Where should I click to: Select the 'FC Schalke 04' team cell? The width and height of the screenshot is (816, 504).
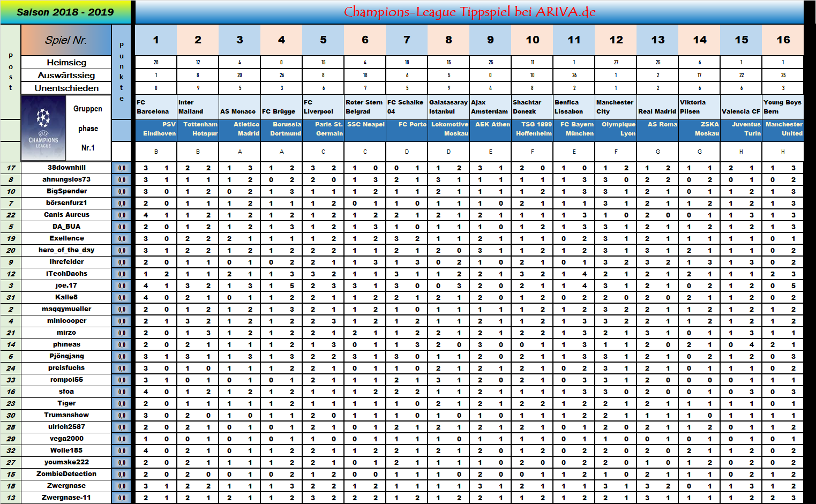coord(407,107)
